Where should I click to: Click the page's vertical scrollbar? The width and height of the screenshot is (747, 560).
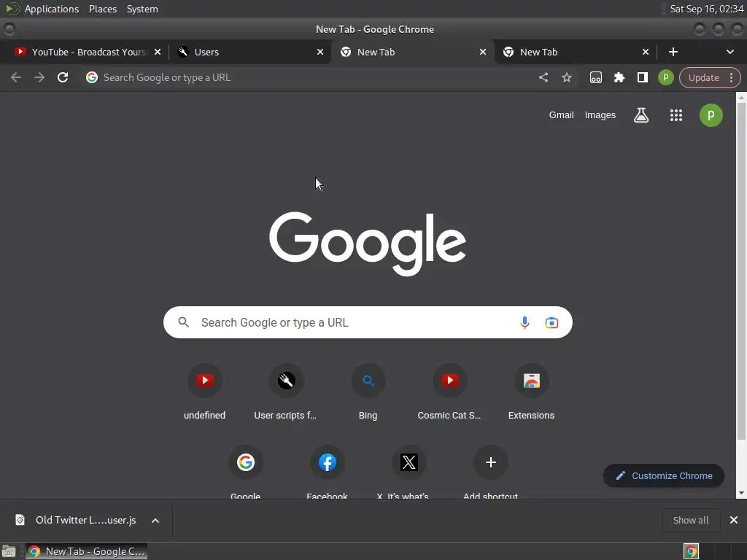(741, 271)
